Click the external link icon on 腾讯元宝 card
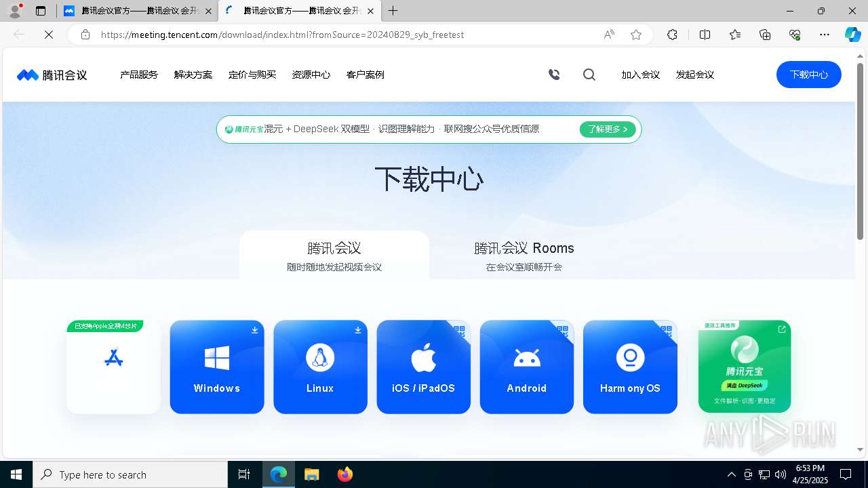Viewport: 868px width, 488px height. coord(782,329)
